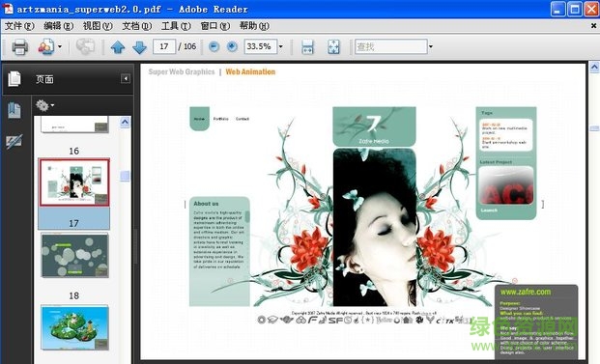Click the grayed-out review comments icon
Image resolution: width=600 pixels, height=364 pixels.
(x=85, y=47)
